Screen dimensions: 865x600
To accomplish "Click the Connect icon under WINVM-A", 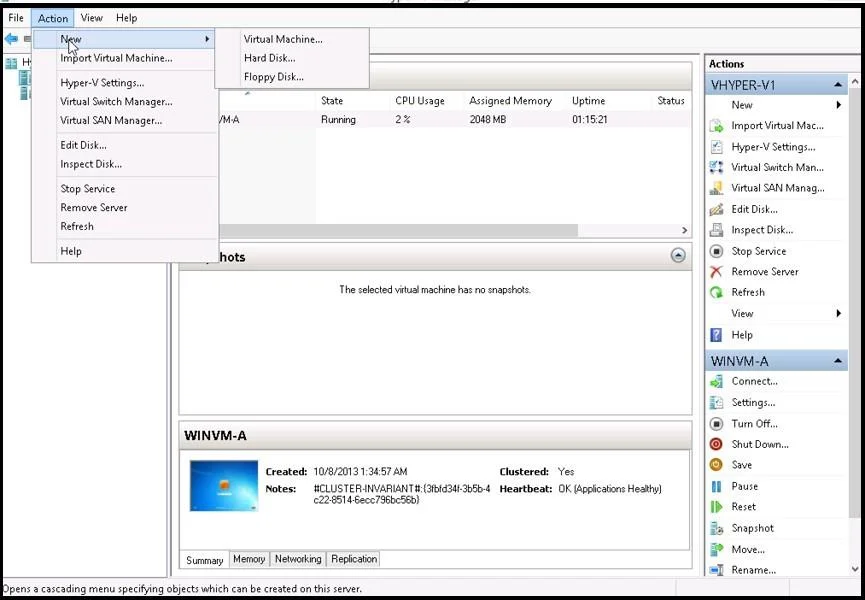I will pyautogui.click(x=716, y=381).
